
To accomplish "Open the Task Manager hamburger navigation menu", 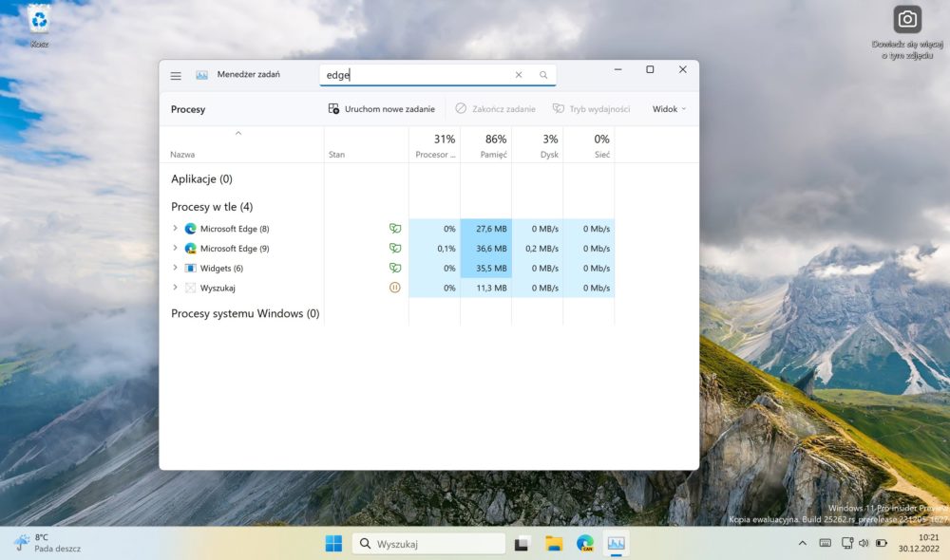I will 176,76.
